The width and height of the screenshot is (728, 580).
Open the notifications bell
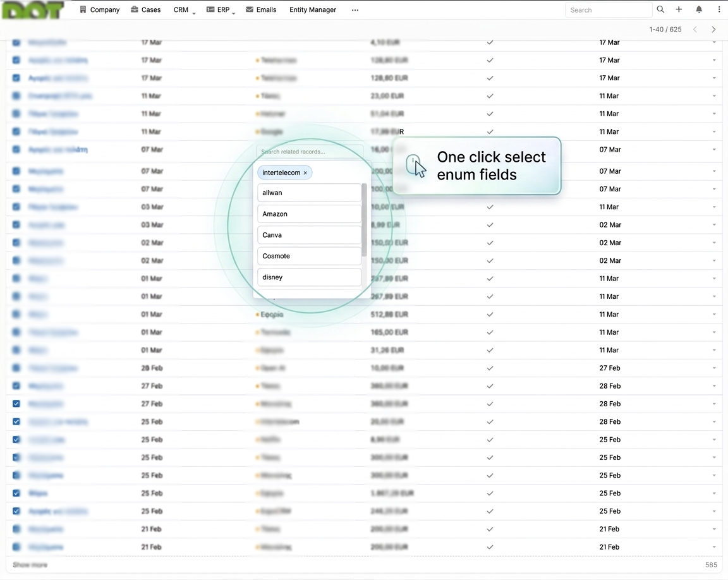tap(699, 9)
